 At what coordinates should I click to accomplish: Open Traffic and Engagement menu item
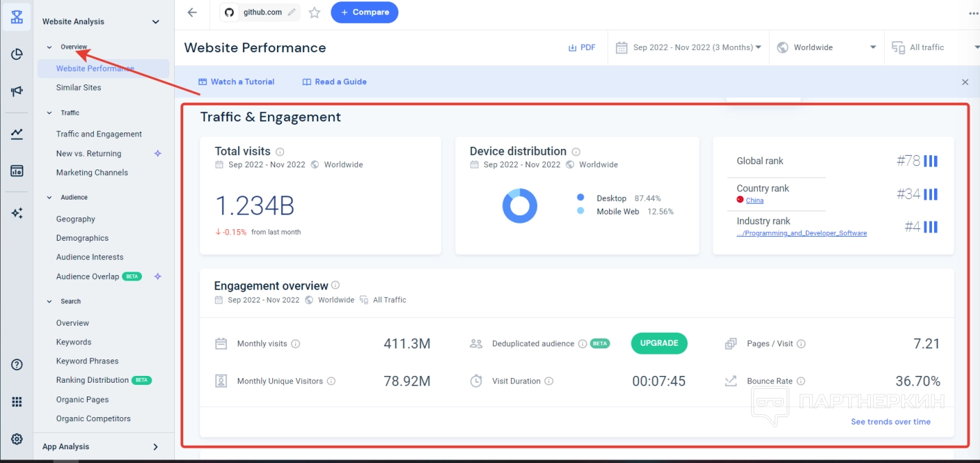(x=99, y=134)
